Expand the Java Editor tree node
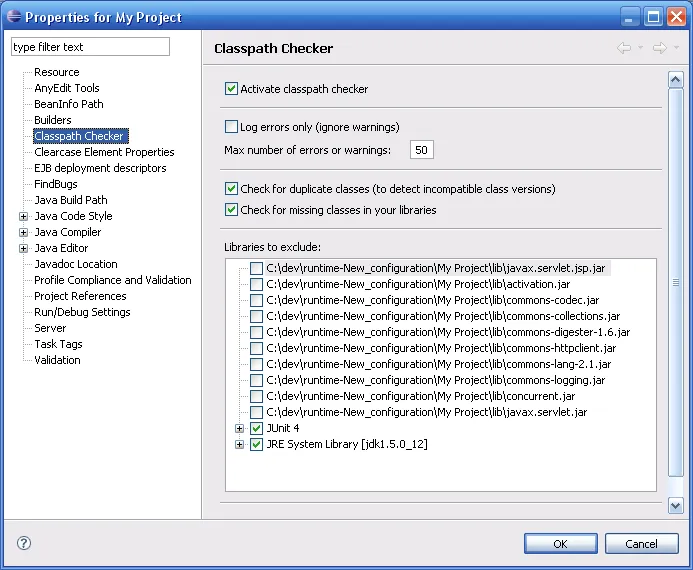Image resolution: width=693 pixels, height=570 pixels. (x=23, y=248)
